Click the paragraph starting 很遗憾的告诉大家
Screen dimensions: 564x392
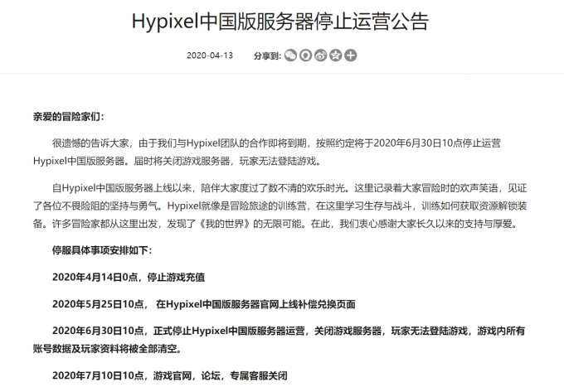267,152
